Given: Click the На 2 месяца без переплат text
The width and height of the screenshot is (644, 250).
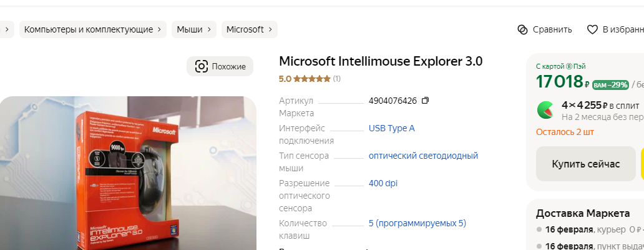Looking at the screenshot, I should click(x=603, y=117).
